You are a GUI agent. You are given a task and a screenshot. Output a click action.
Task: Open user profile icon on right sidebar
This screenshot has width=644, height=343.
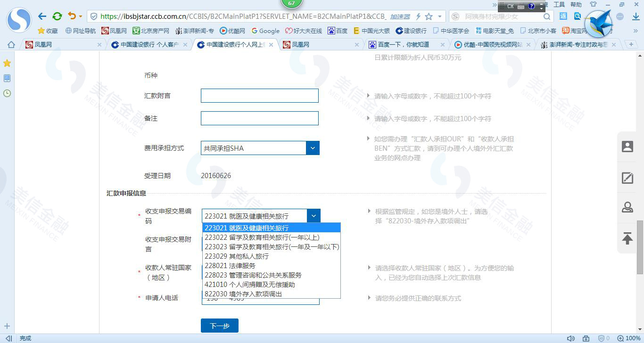click(x=627, y=147)
